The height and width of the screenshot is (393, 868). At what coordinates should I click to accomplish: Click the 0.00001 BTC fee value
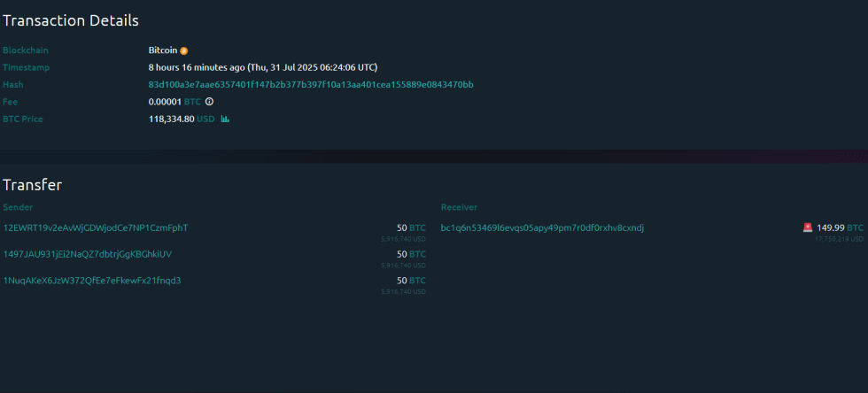174,102
